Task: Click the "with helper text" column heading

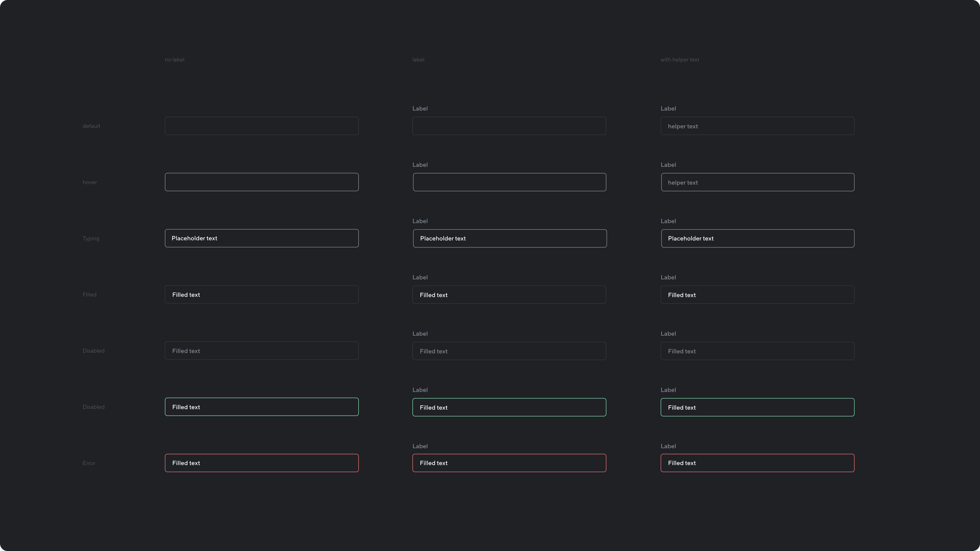Action: click(679, 60)
